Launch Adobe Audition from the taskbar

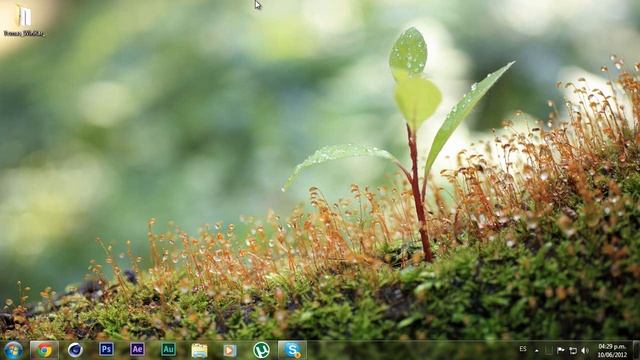point(168,349)
